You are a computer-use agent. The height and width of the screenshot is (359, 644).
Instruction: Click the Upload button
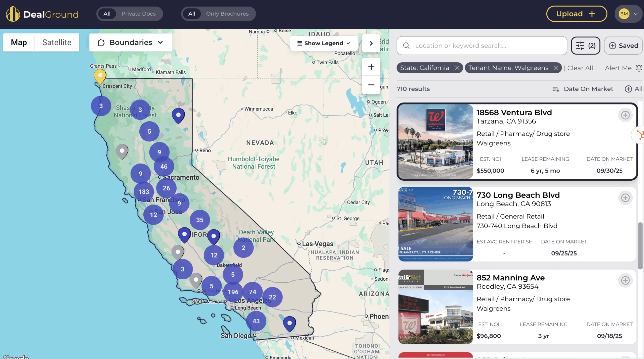pos(576,14)
